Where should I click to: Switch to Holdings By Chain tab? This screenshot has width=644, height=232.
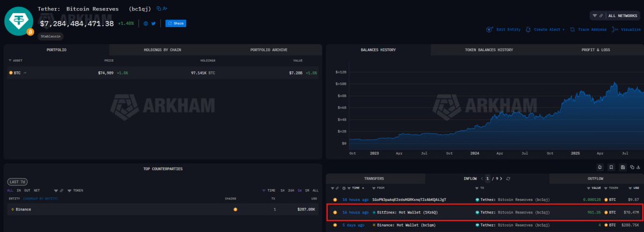click(x=162, y=50)
